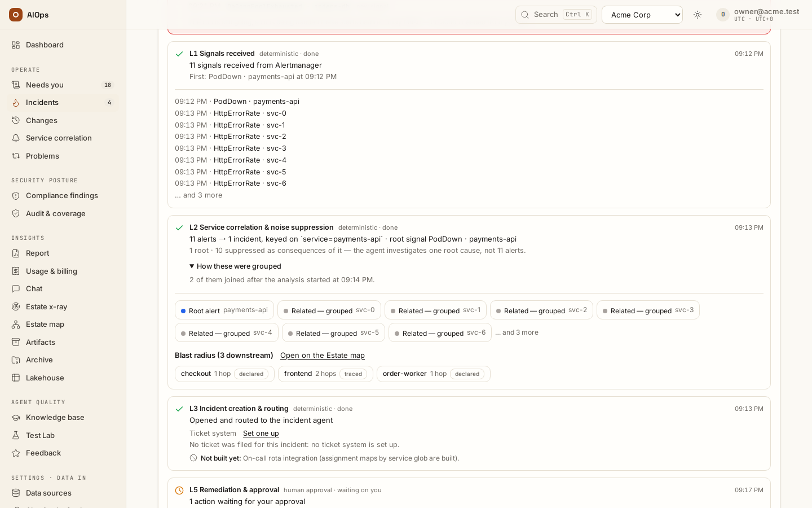
Task: Select the frontend 2 hops chip
Action: point(325,374)
